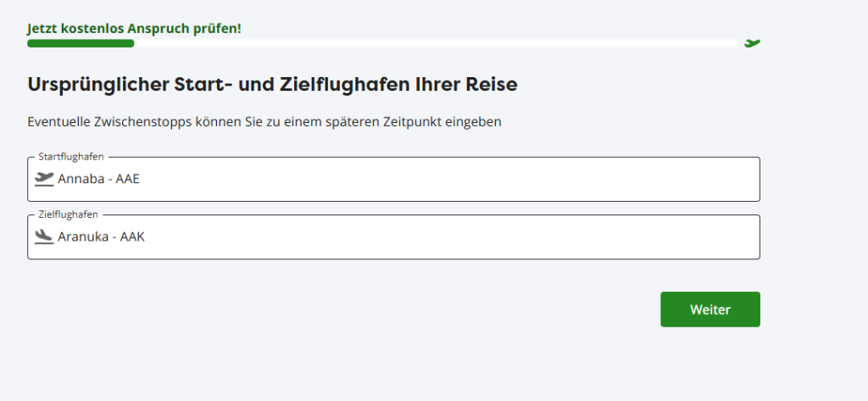Click the city name 'Aranuka'
Image resolution: width=868 pixels, height=401 pixels.
coord(81,237)
